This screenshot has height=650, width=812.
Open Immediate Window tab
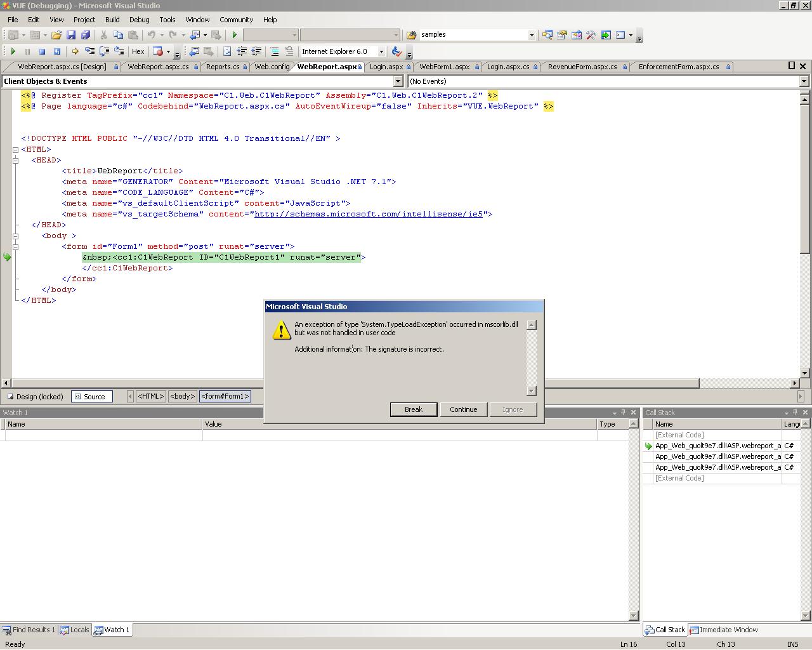coord(724,630)
